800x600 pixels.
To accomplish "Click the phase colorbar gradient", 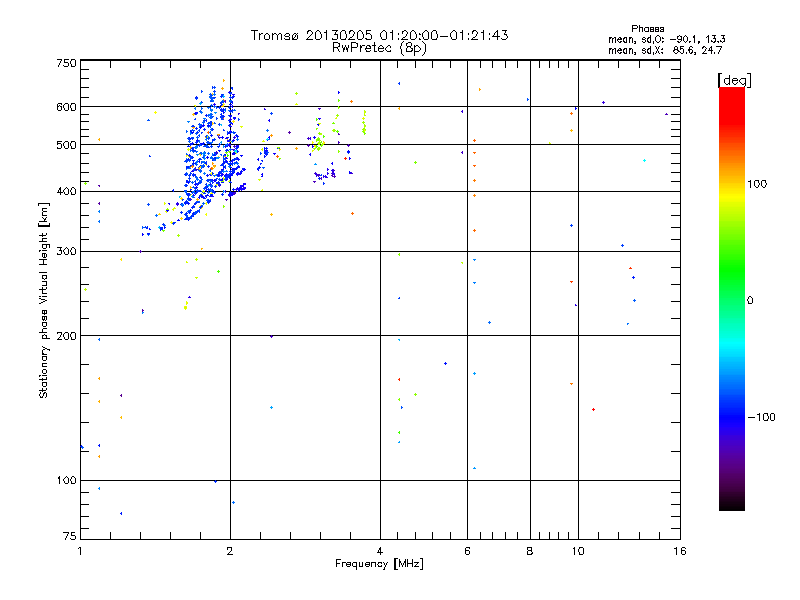I will coord(732,298).
